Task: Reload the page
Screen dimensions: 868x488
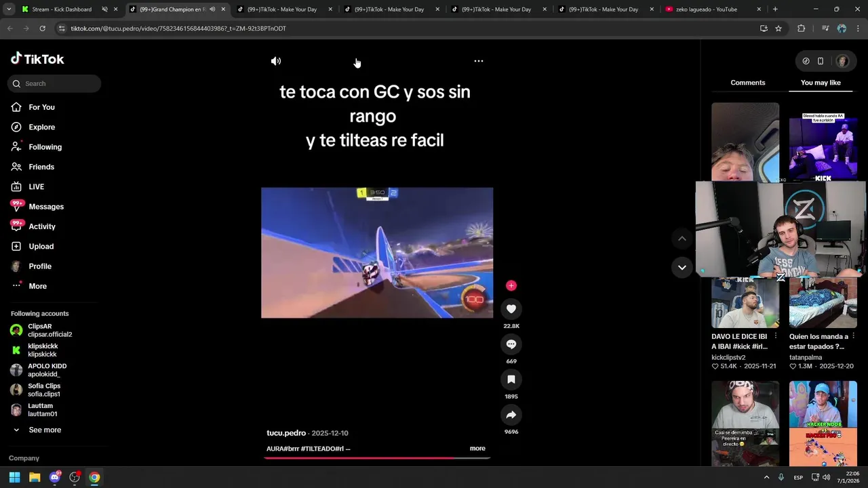Action: click(42, 28)
